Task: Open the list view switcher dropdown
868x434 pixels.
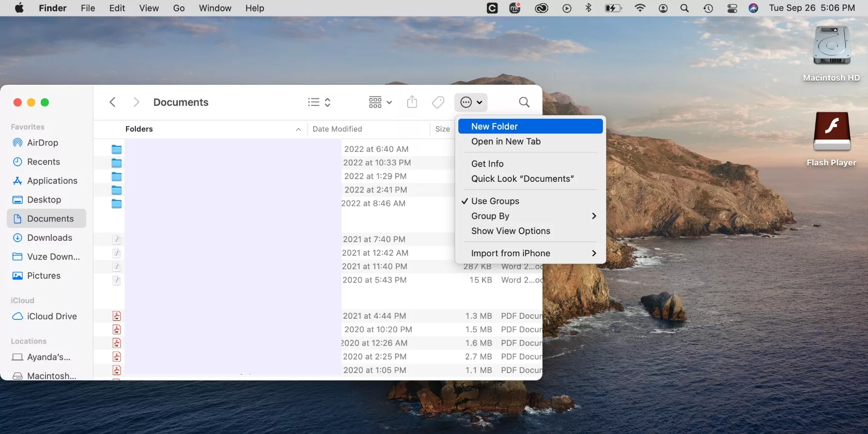Action: pyautogui.click(x=319, y=102)
